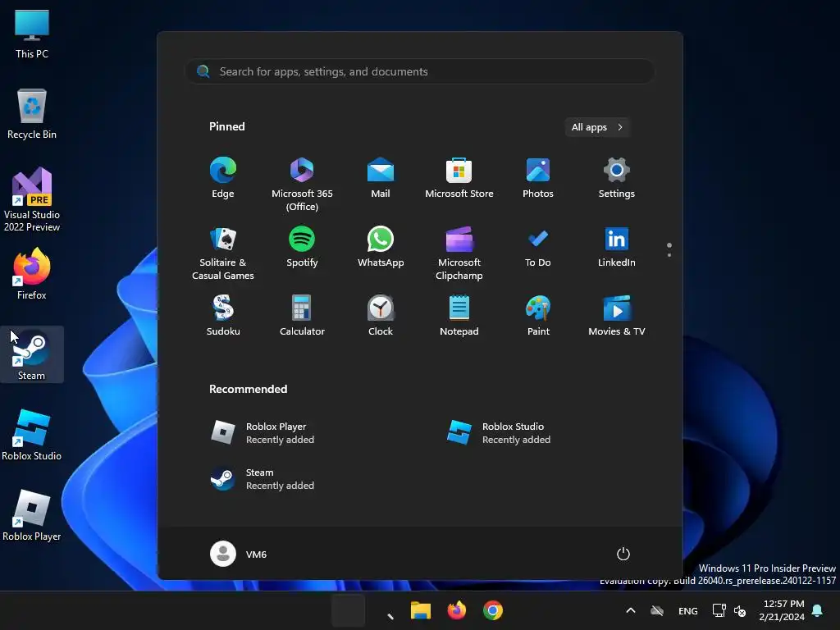
Task: Open the Paint app
Action: pos(538,316)
